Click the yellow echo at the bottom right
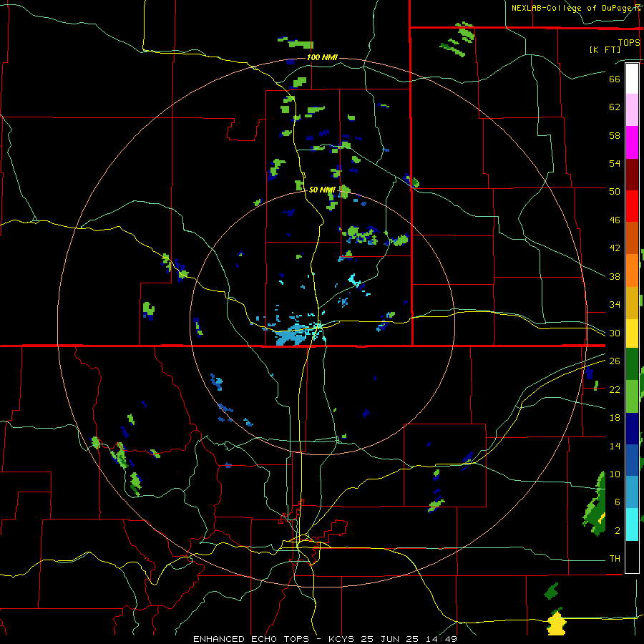The width and height of the screenshot is (644, 644). (x=556, y=623)
